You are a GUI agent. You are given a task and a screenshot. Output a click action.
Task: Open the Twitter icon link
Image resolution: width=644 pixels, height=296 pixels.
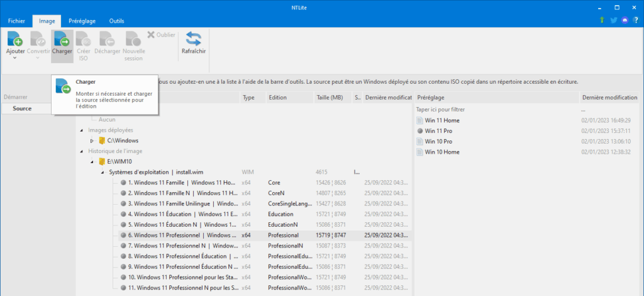coord(614,20)
